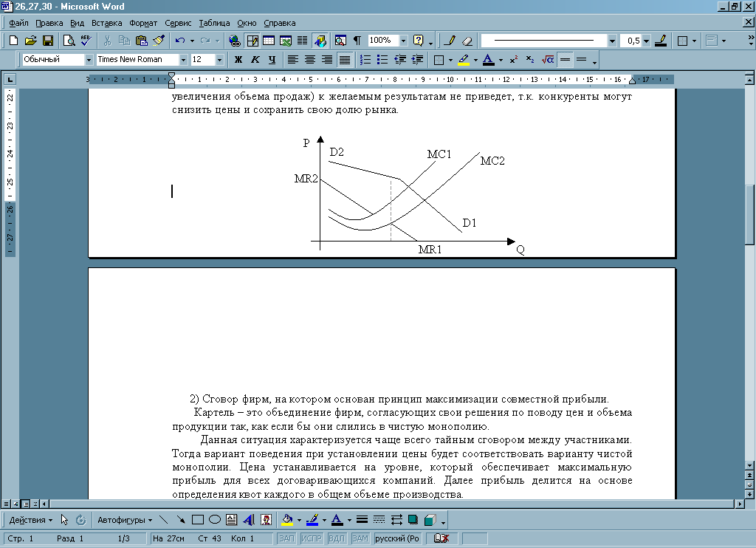
Task: Open font name dropdown Times New Roman
Action: (183, 60)
